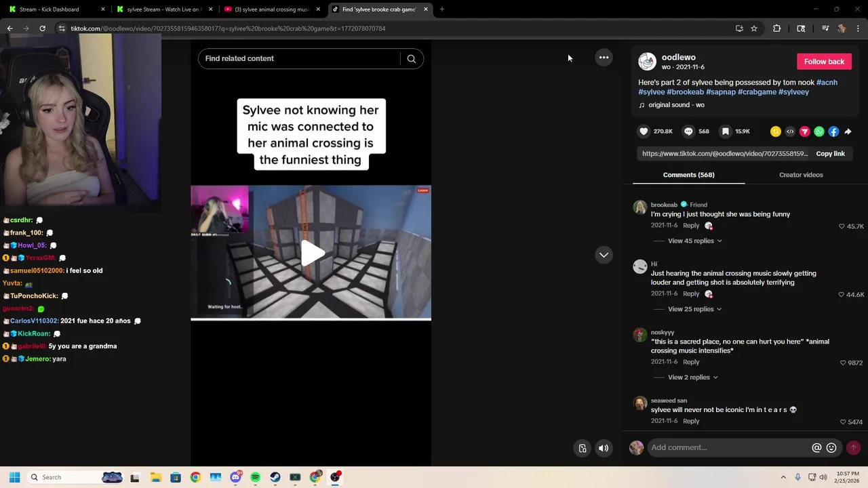The height and width of the screenshot is (488, 868).
Task: Expand View 2 replies
Action: tap(692, 378)
